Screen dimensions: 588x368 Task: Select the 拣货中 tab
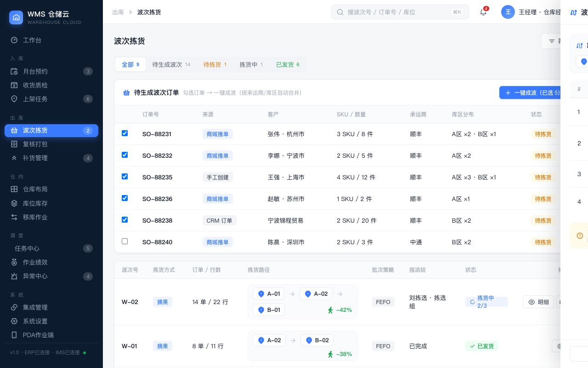pos(251,64)
